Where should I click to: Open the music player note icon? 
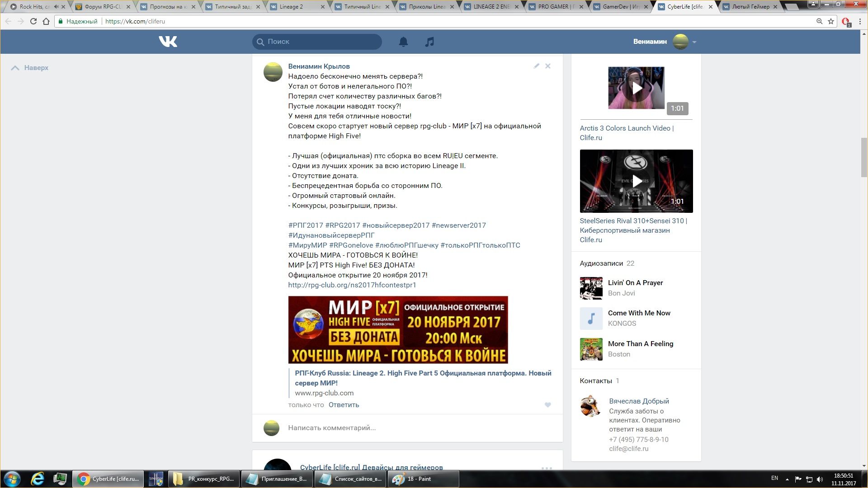point(429,42)
